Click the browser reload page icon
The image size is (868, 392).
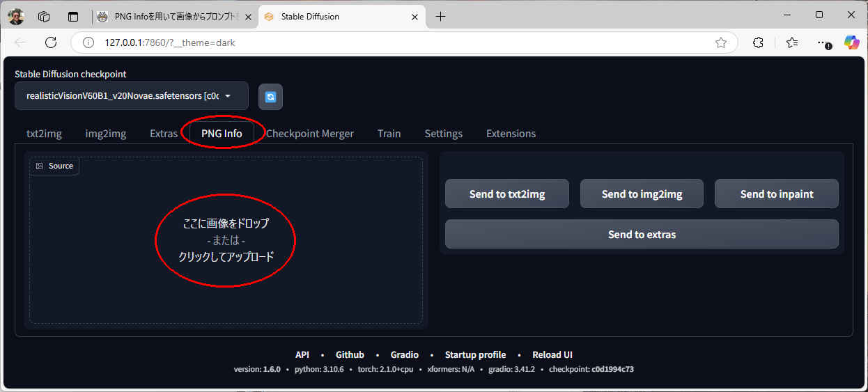(50, 42)
